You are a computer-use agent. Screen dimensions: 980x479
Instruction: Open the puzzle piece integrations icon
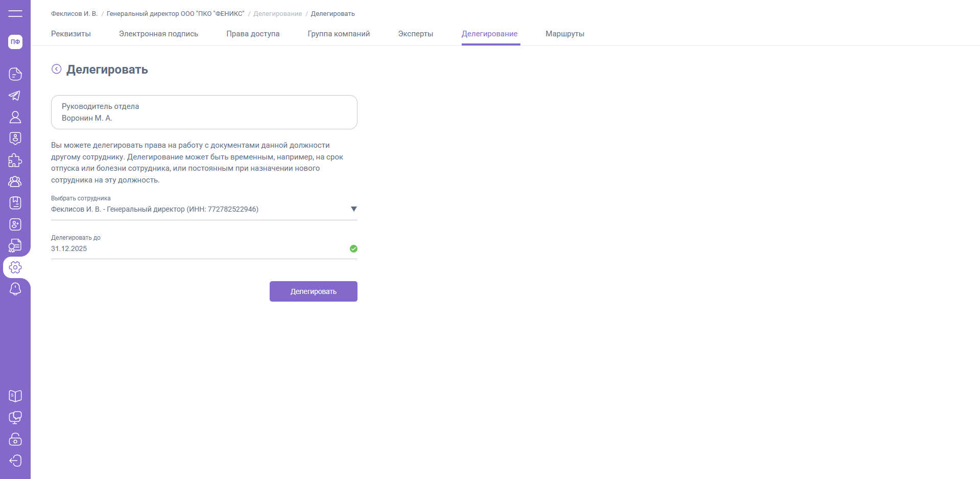pos(15,161)
